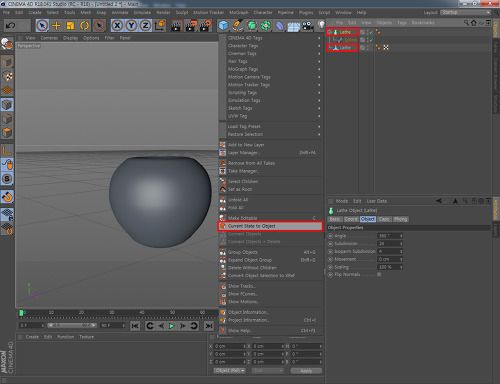Go to end of animation
Screen dimensions: 500x384
coord(209,326)
